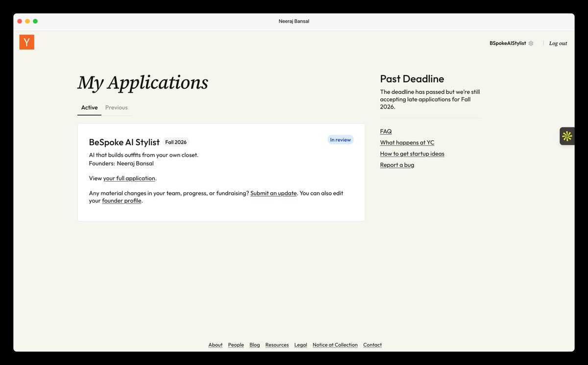The width and height of the screenshot is (588, 365).
Task: Open the yellow asterisk side widget
Action: (567, 136)
